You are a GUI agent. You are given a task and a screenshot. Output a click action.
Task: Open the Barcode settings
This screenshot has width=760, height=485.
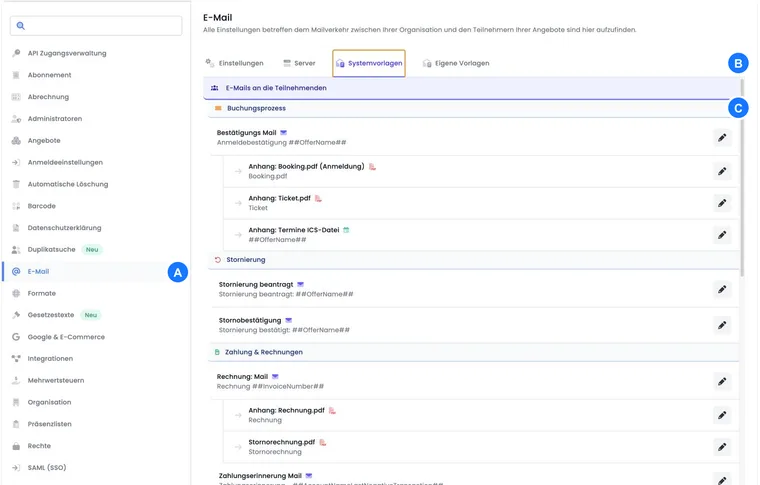[42, 206]
